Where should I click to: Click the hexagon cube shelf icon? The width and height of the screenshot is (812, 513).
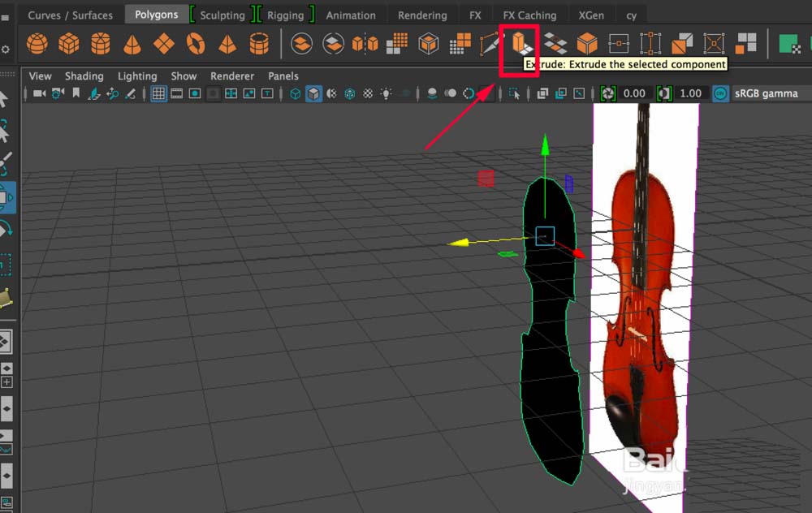pyautogui.click(x=429, y=44)
